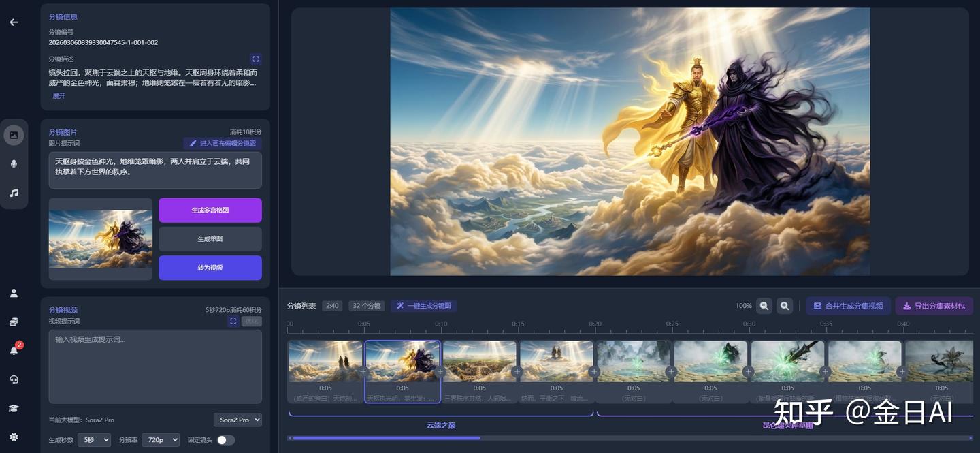Click the 分镜列表 heading
The width and height of the screenshot is (980, 453).
coord(301,306)
